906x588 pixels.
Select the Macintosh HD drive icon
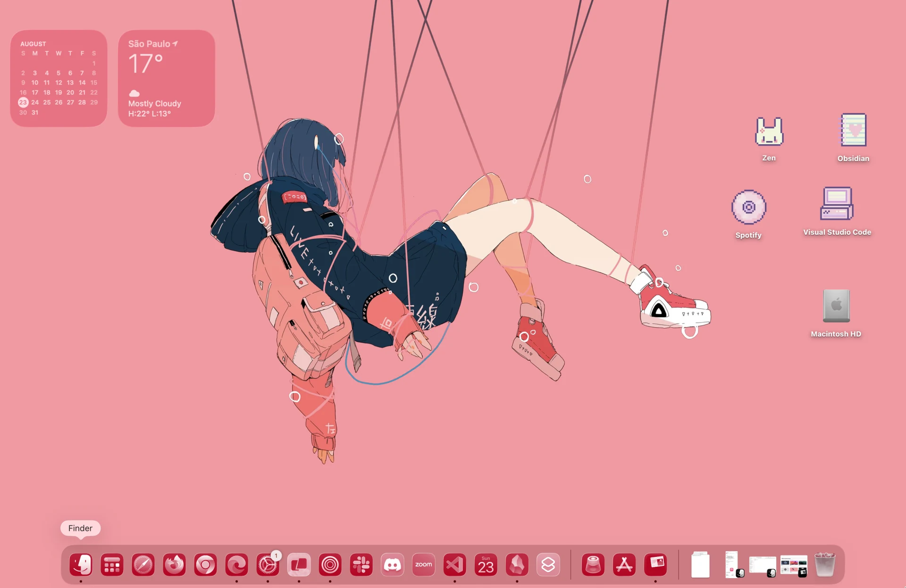click(836, 306)
